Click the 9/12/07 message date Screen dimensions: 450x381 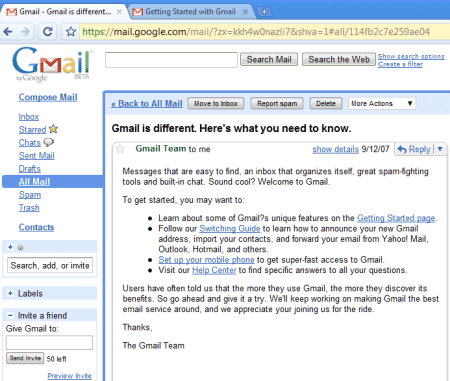pos(375,149)
